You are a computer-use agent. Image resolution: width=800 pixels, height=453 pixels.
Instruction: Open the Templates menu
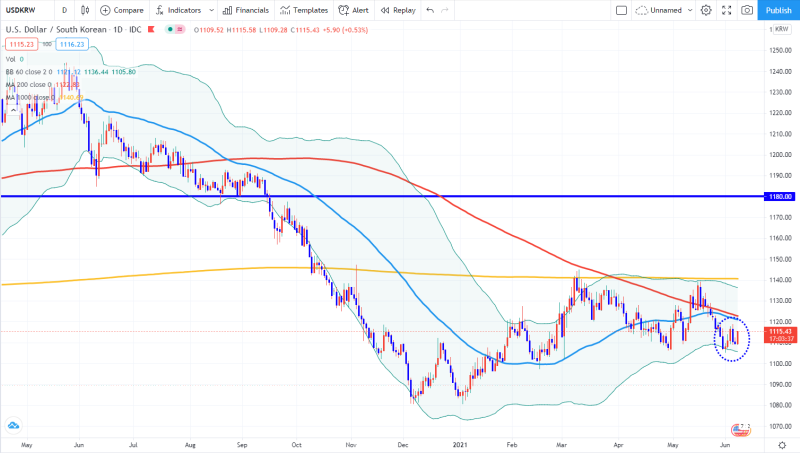tap(304, 10)
